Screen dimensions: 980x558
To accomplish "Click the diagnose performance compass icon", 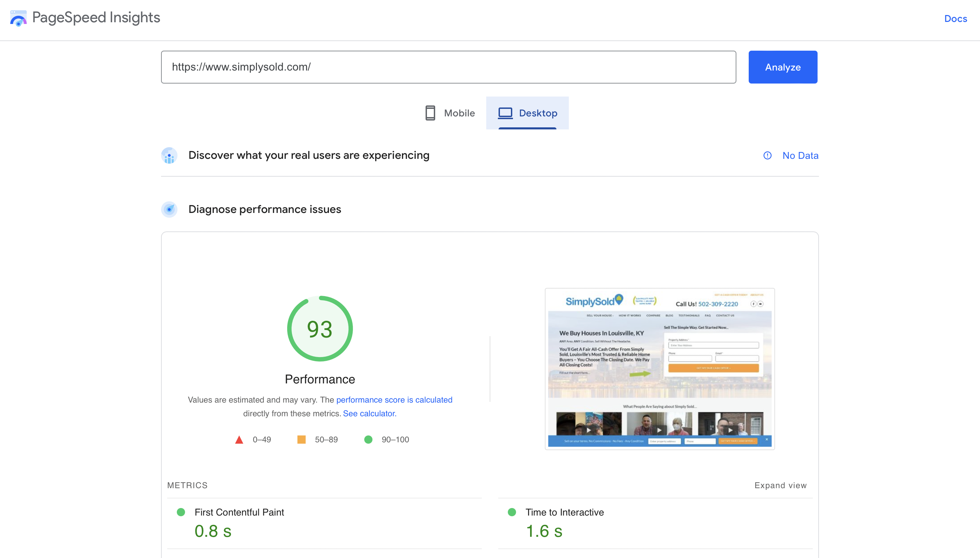I will tap(169, 209).
